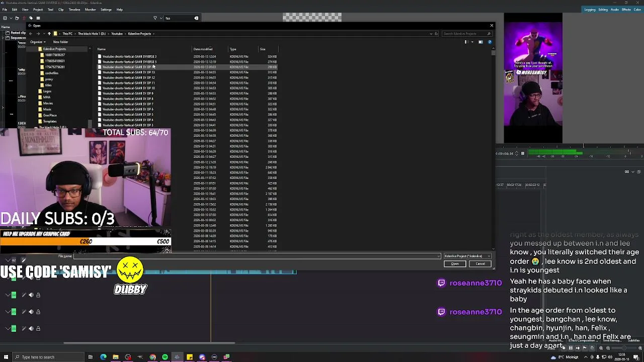Clear the bin search text field
Screen dimensions: 644x362
[x=196, y=18]
